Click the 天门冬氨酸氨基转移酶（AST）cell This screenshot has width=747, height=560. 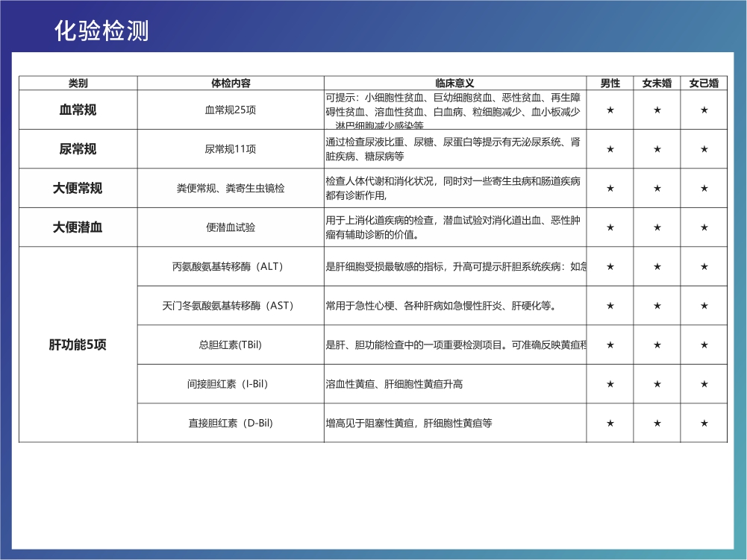pos(231,305)
